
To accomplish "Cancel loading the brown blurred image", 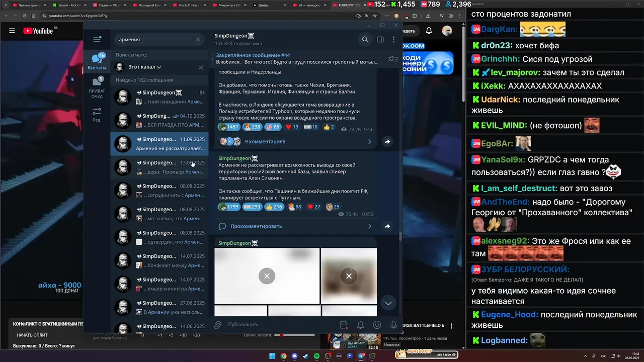I will (x=349, y=276).
